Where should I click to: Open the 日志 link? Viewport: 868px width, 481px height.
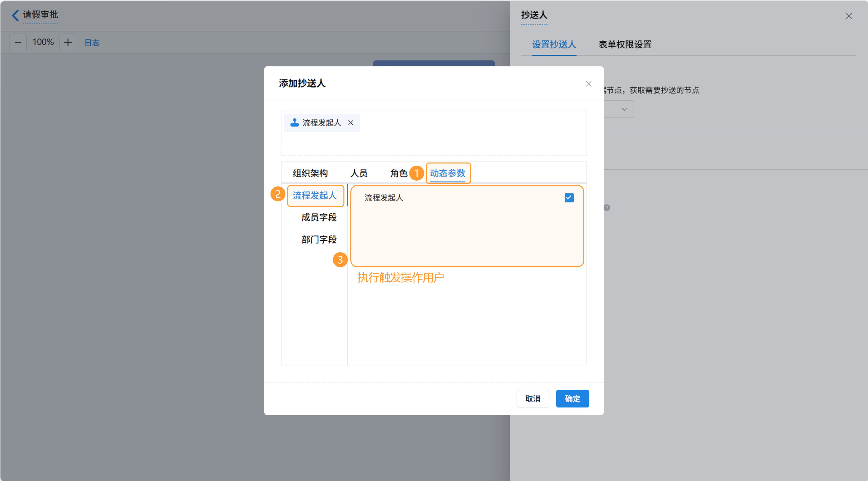[92, 42]
